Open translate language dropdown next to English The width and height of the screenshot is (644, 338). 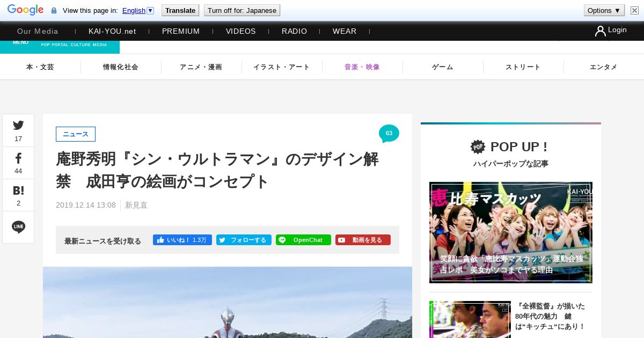[x=150, y=10]
